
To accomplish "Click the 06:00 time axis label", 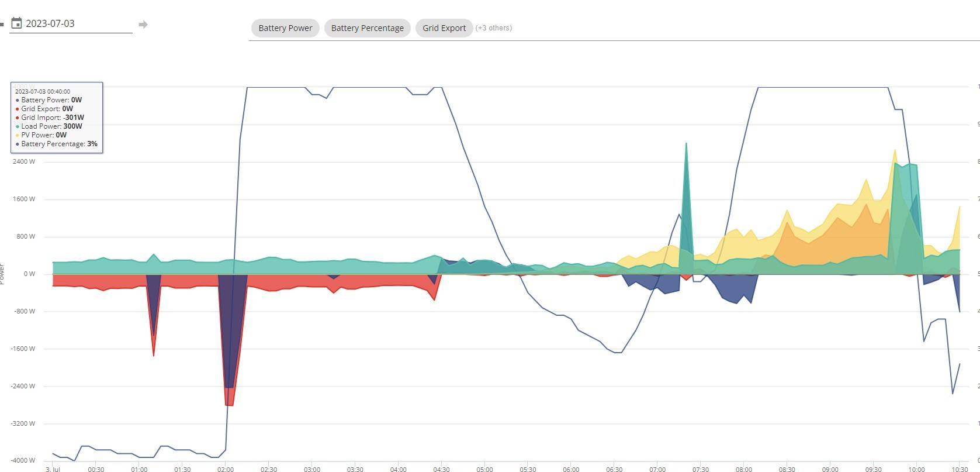I will (571, 469).
